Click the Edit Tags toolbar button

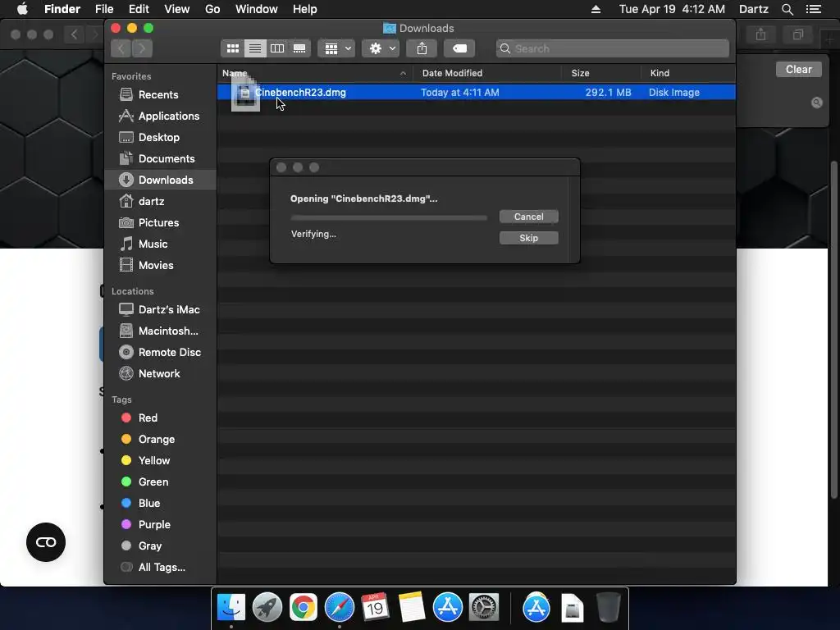459,48
